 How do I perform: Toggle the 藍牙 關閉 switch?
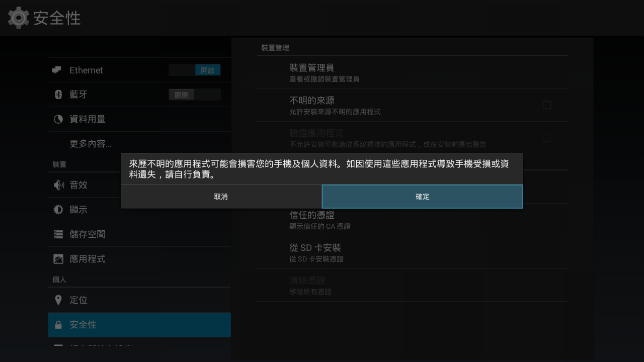[195, 95]
